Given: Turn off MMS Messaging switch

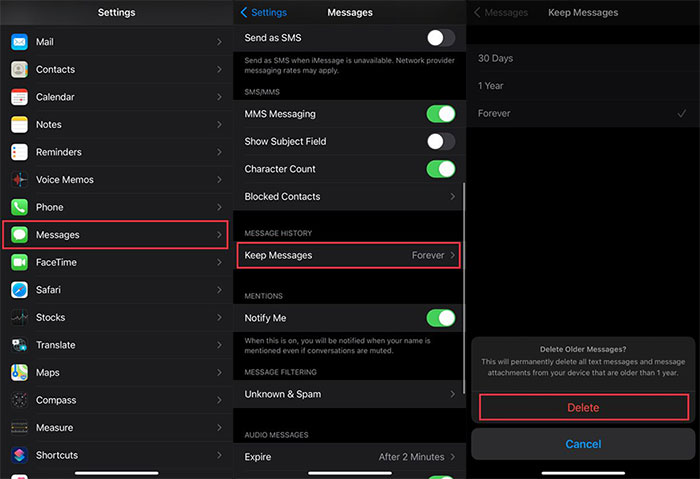Looking at the screenshot, I should pos(441,114).
